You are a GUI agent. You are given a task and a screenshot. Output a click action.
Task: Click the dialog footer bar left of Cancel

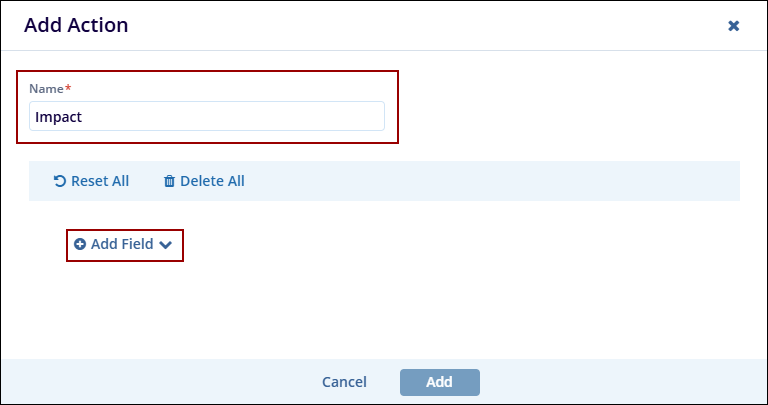[150, 382]
